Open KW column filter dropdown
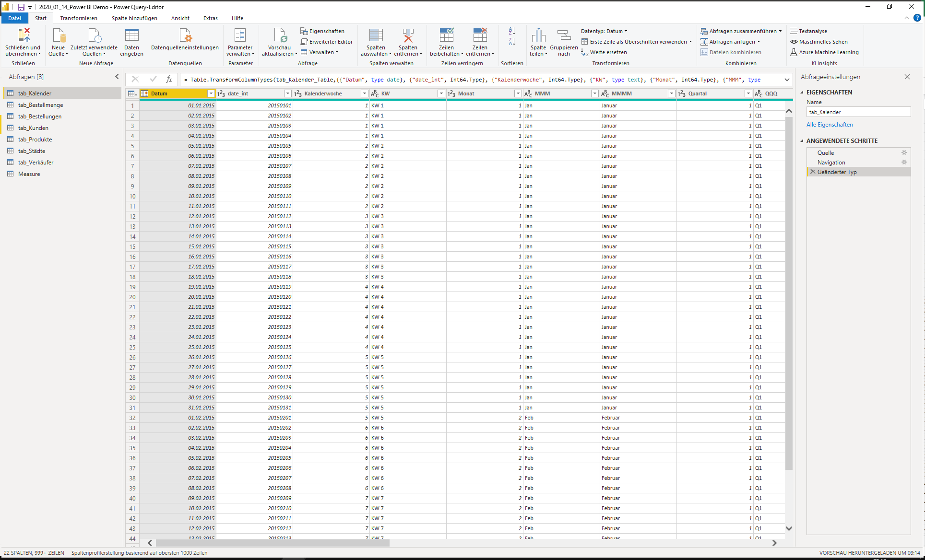Viewport: 925px width, 560px height. coord(441,93)
